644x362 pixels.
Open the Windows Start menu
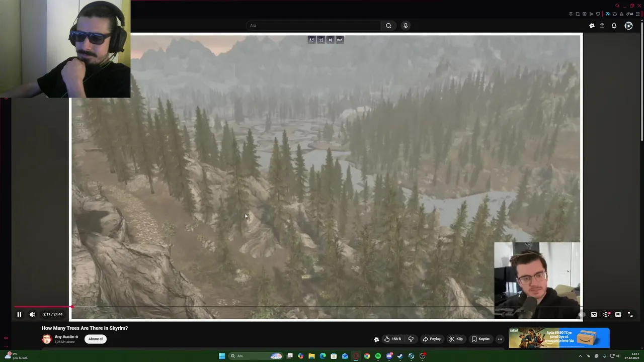(222, 356)
